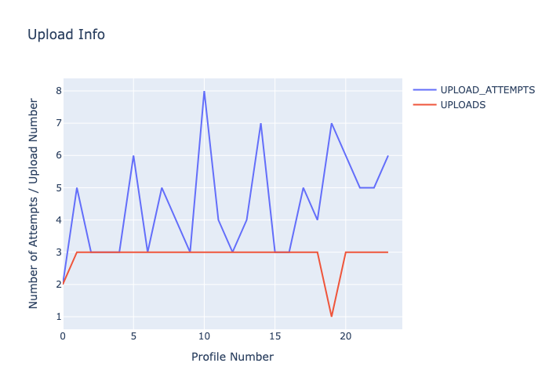Click the 'Number of Attempts / Upload Number' y-axis title
Screen dimensions: 549x392
tap(34, 203)
